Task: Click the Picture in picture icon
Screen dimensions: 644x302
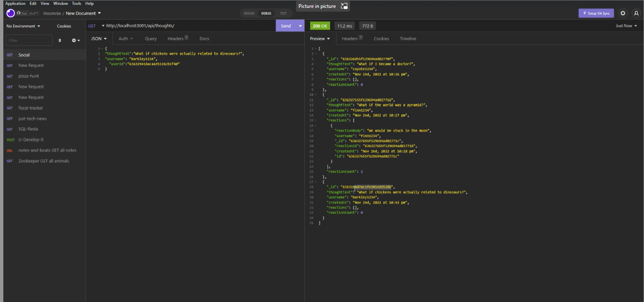Action: [344, 6]
